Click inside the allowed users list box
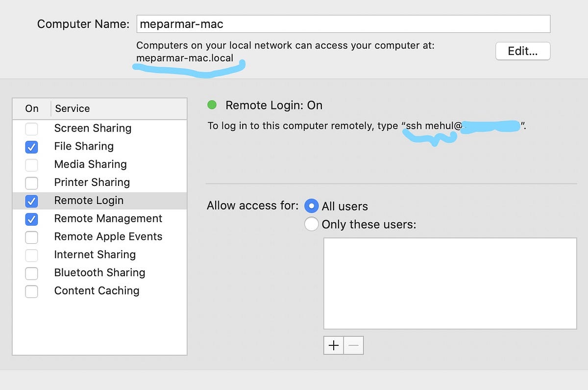The width and height of the screenshot is (588, 390). 450,284
